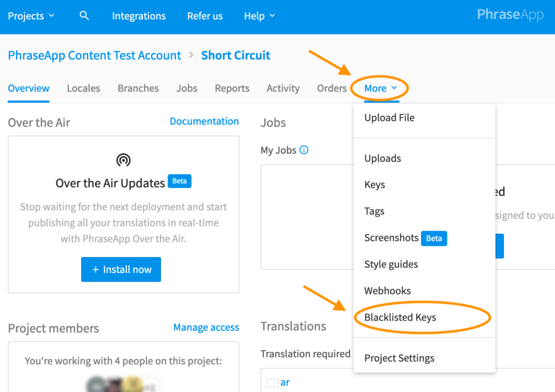Screen dimensions: 555x392
Task: Click the ar locale flag placeholder
Action: point(273,383)
